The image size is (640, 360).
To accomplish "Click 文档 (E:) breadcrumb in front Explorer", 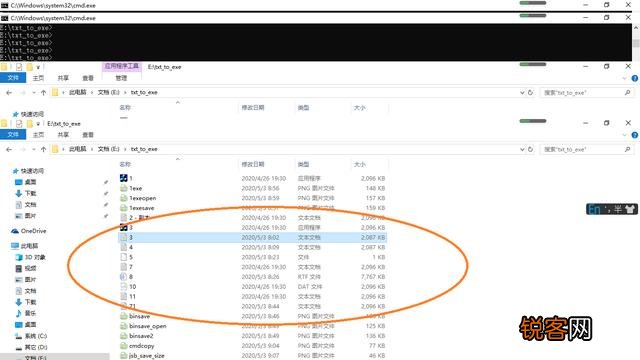I will click(x=109, y=149).
